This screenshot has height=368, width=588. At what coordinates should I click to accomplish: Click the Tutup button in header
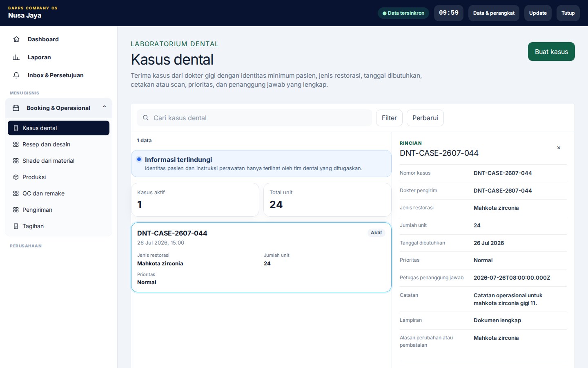click(x=568, y=13)
